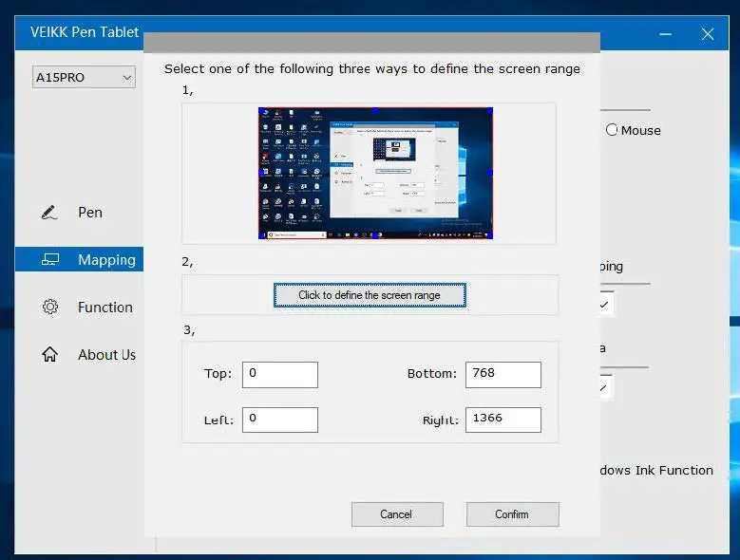Screen dimensions: 740x560
Task: Click the Top value input field
Action: click(x=279, y=374)
